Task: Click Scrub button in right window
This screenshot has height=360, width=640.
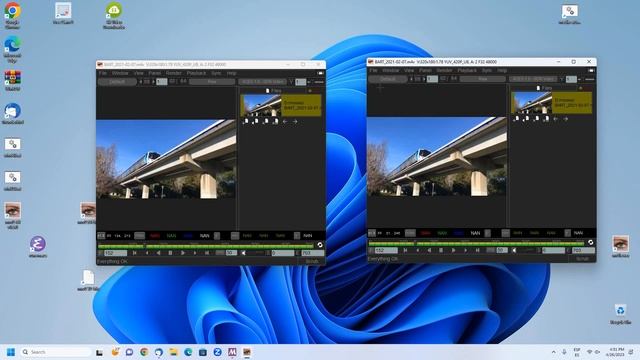Action: pos(583,259)
